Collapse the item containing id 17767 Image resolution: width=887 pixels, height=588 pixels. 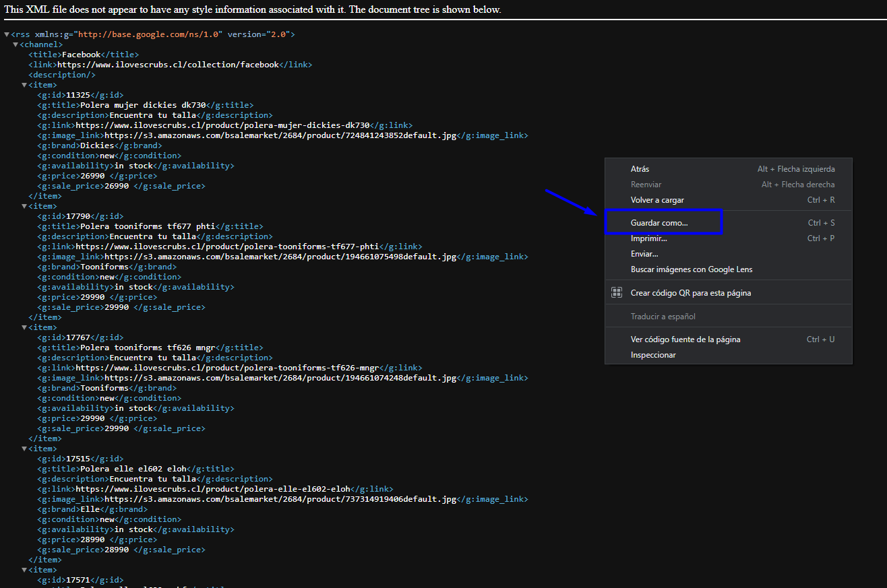24,327
